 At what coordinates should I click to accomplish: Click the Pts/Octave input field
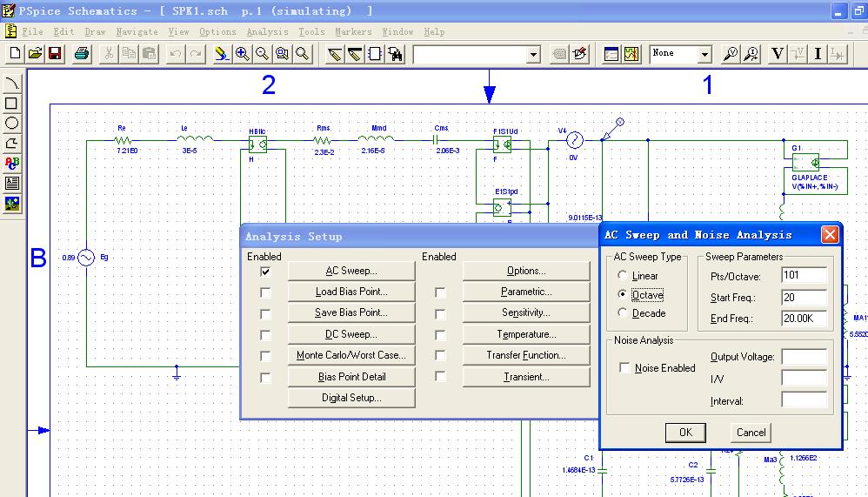coord(805,275)
